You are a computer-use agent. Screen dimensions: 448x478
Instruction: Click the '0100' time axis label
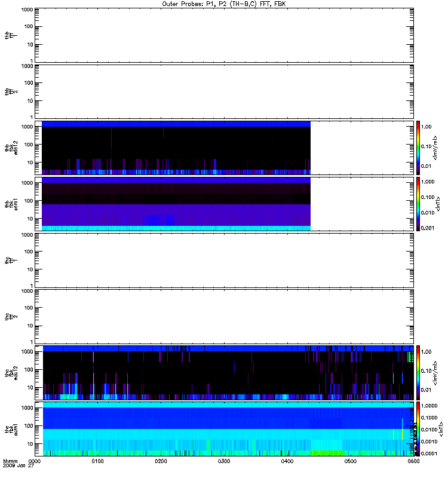click(x=97, y=461)
